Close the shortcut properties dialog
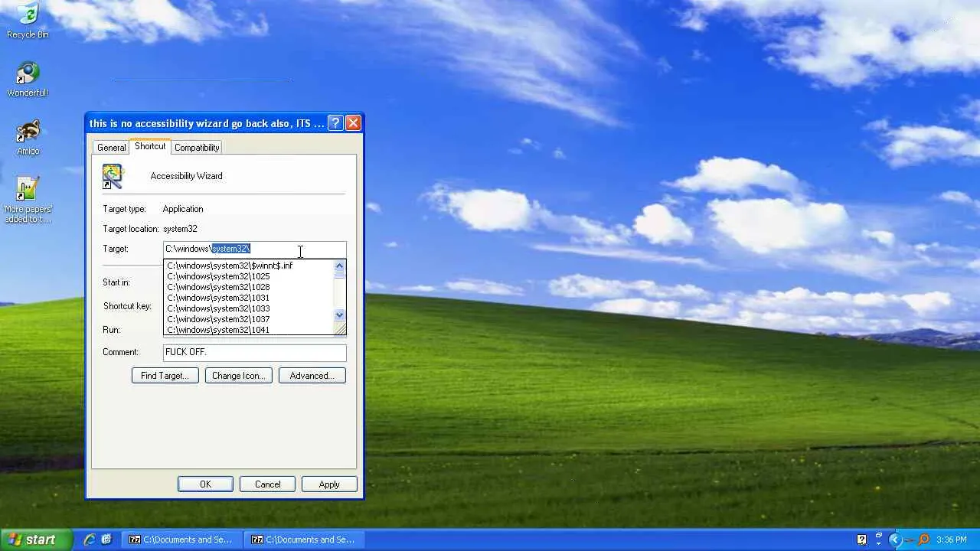This screenshot has height=551, width=980. click(353, 123)
